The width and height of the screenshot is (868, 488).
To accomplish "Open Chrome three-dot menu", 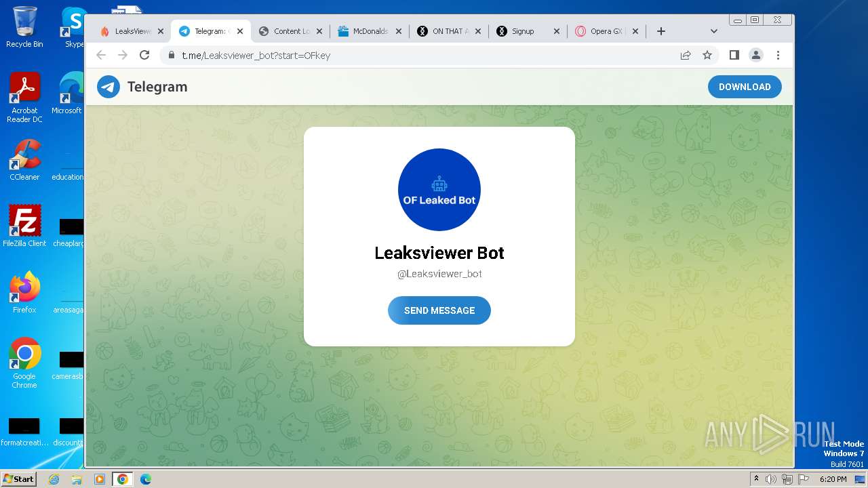I will point(778,55).
